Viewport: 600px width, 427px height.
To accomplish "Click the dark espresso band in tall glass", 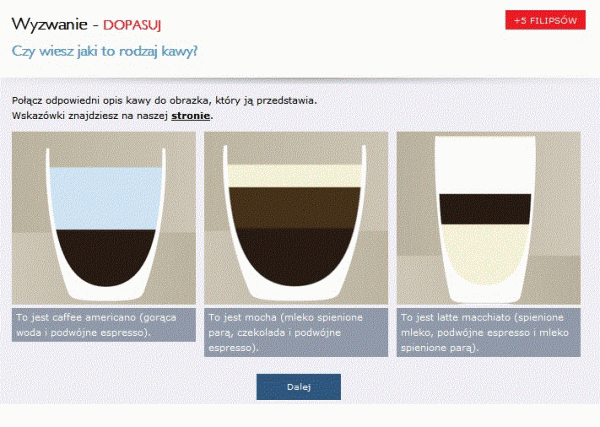I will click(485, 209).
